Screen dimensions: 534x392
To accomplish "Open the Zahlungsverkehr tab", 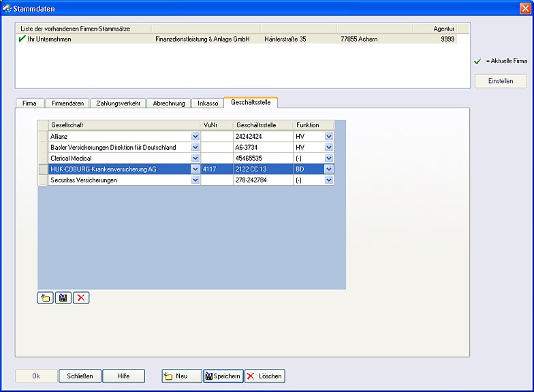I will (117, 103).
